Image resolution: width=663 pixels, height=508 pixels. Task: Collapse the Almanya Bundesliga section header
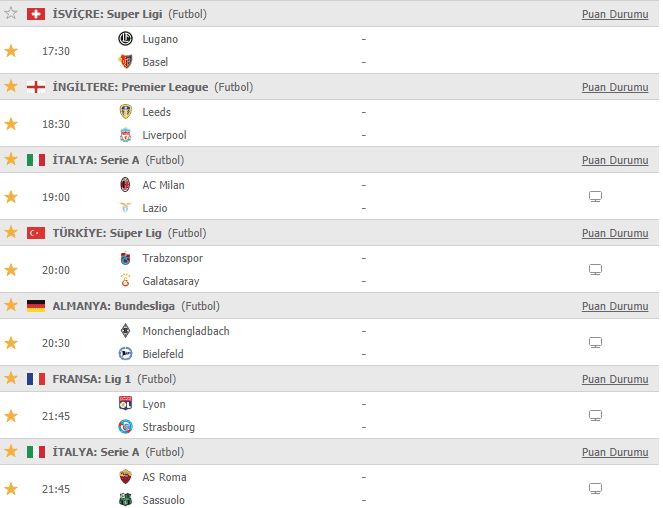[329, 306]
